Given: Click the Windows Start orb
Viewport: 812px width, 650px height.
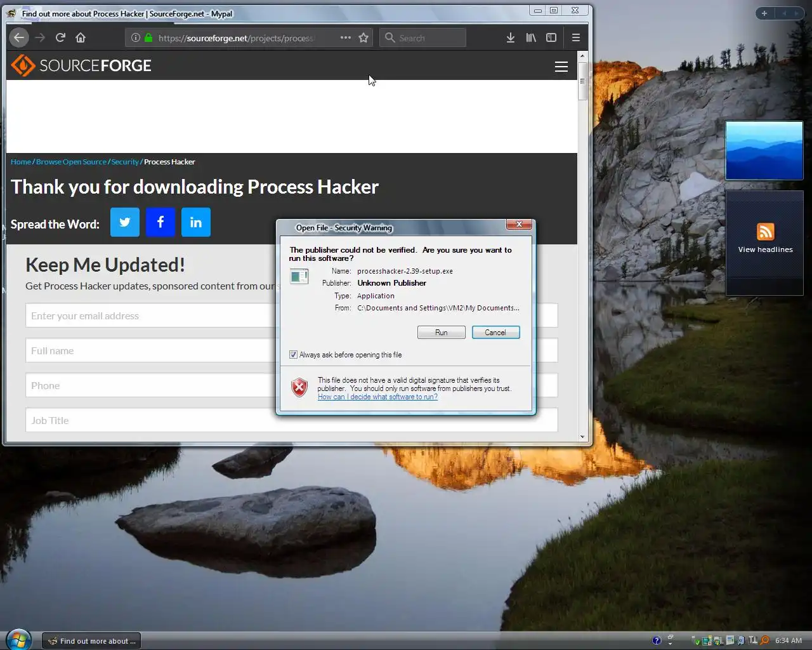Looking at the screenshot, I should 18,640.
